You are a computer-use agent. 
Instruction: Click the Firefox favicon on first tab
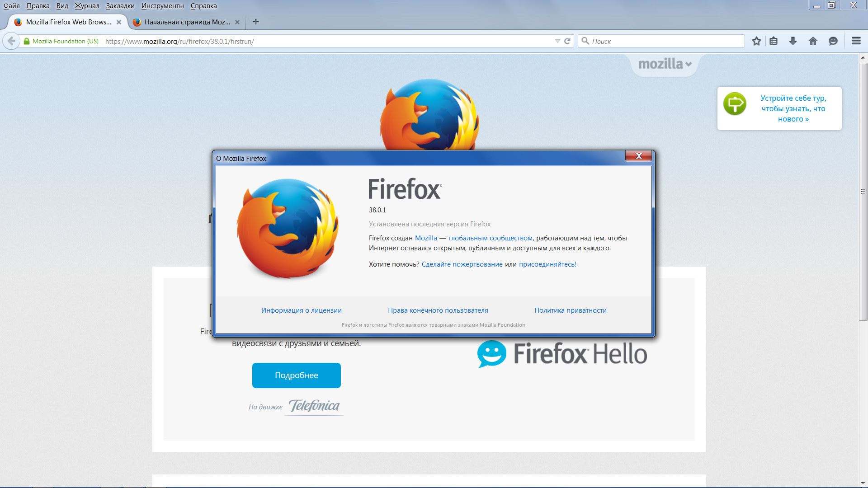pos(18,22)
